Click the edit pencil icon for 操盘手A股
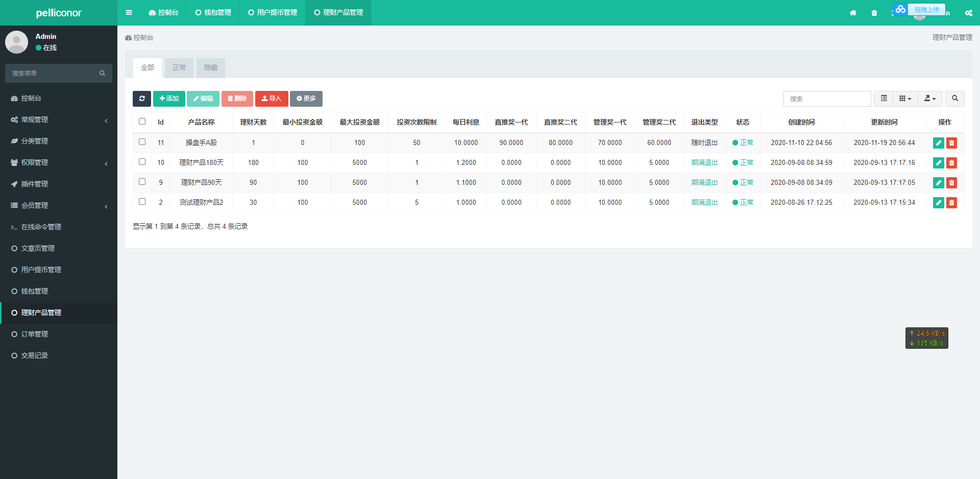Viewport: 980px width, 479px height. [x=938, y=143]
